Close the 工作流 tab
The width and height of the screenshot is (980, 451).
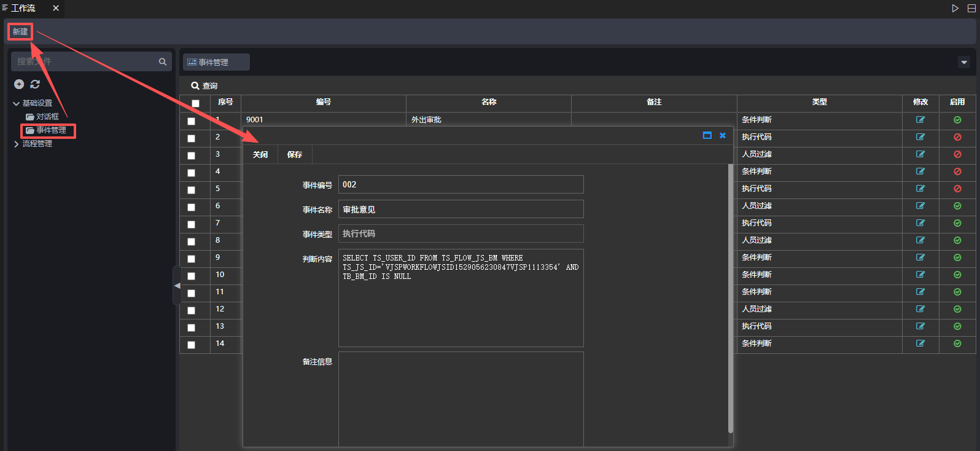pyautogui.click(x=56, y=8)
